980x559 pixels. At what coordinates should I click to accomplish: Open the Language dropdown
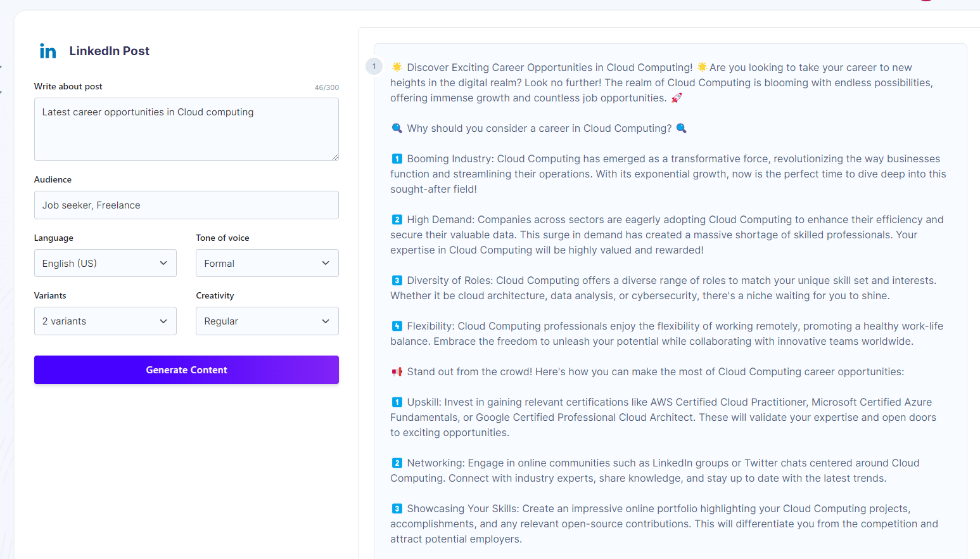coord(105,263)
